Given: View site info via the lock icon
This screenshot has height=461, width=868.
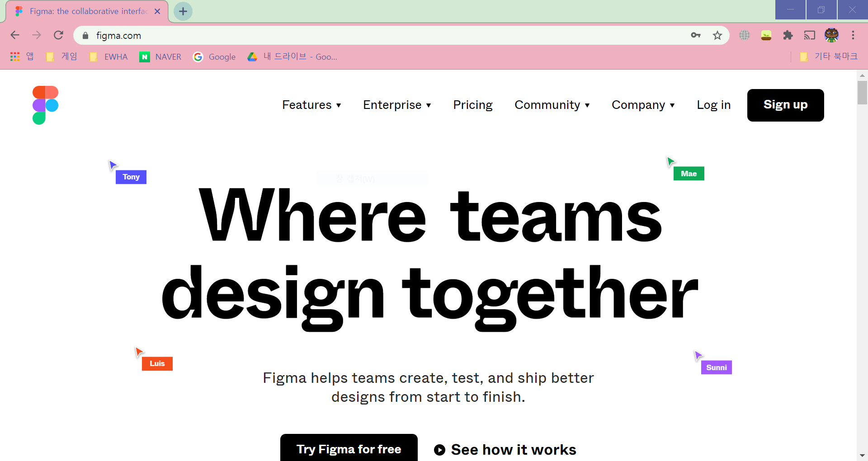Looking at the screenshot, I should coord(85,35).
